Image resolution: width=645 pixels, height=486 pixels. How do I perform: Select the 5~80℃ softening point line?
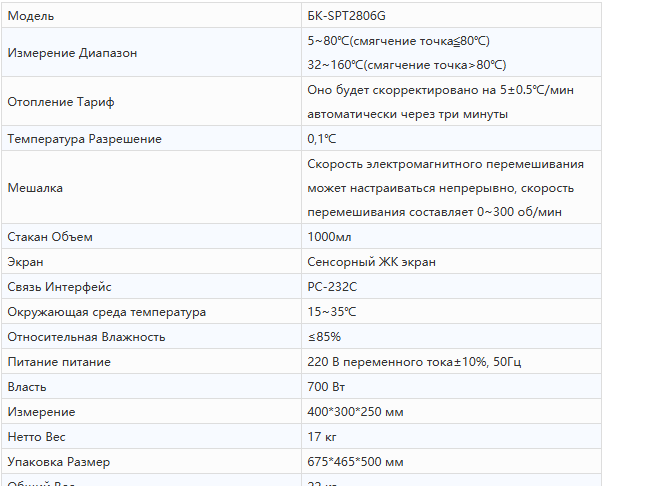[x=399, y=41]
